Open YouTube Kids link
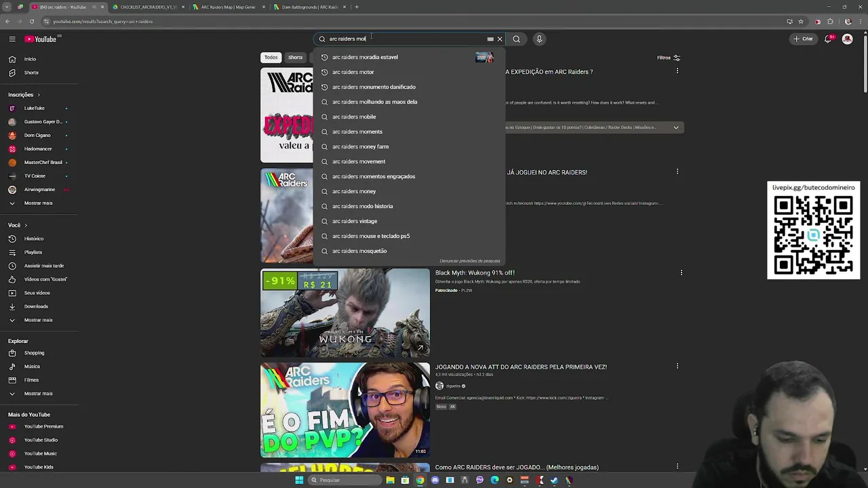 point(38,467)
